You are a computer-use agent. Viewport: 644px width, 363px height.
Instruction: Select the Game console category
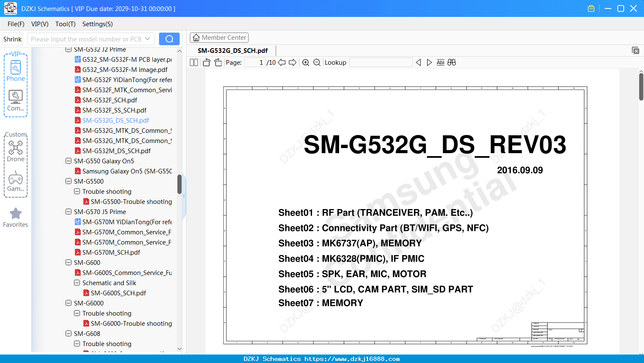(16, 181)
